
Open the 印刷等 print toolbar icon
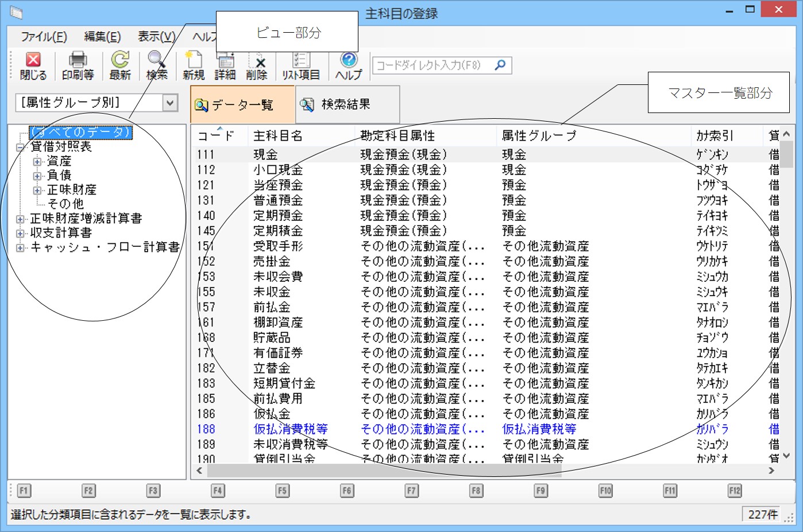point(78,65)
